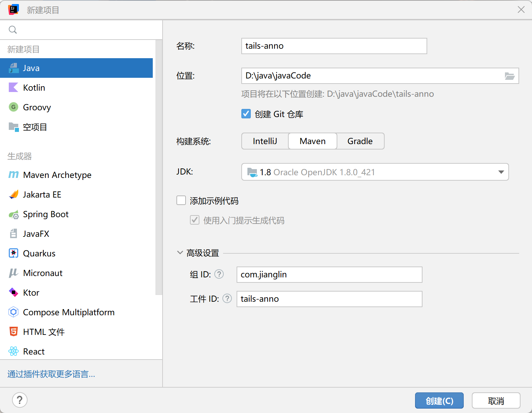The image size is (532, 413).
Task: Choose Quarkus generator
Action: coord(76,253)
